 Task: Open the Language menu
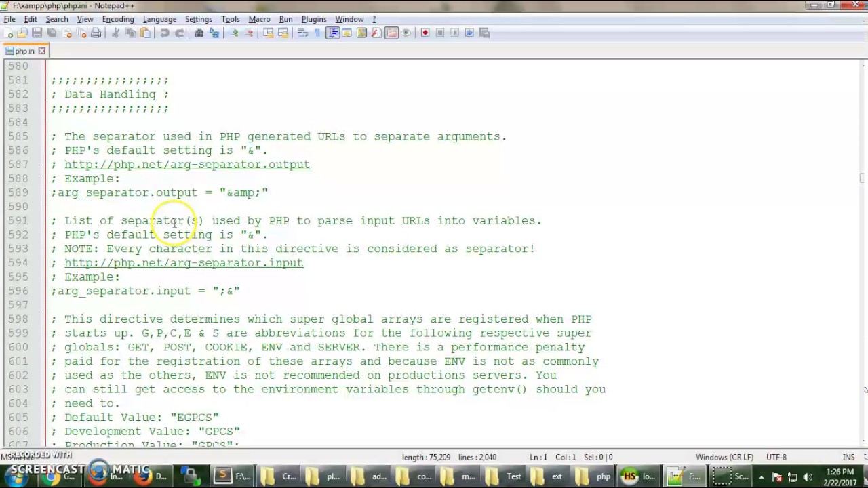pyautogui.click(x=159, y=19)
